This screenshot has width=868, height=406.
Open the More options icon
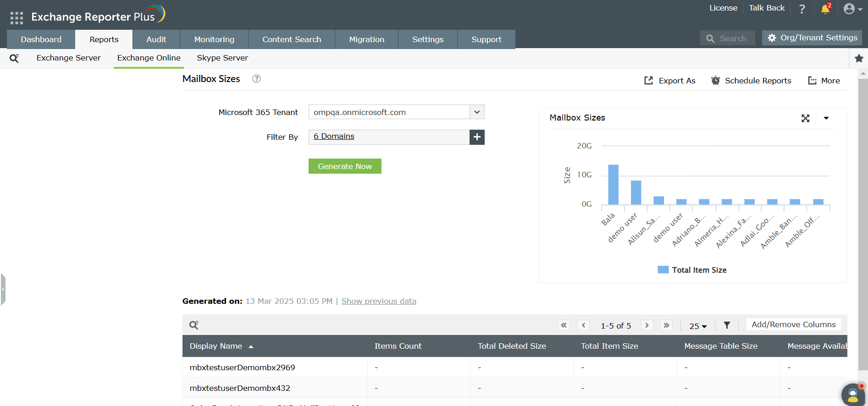812,81
